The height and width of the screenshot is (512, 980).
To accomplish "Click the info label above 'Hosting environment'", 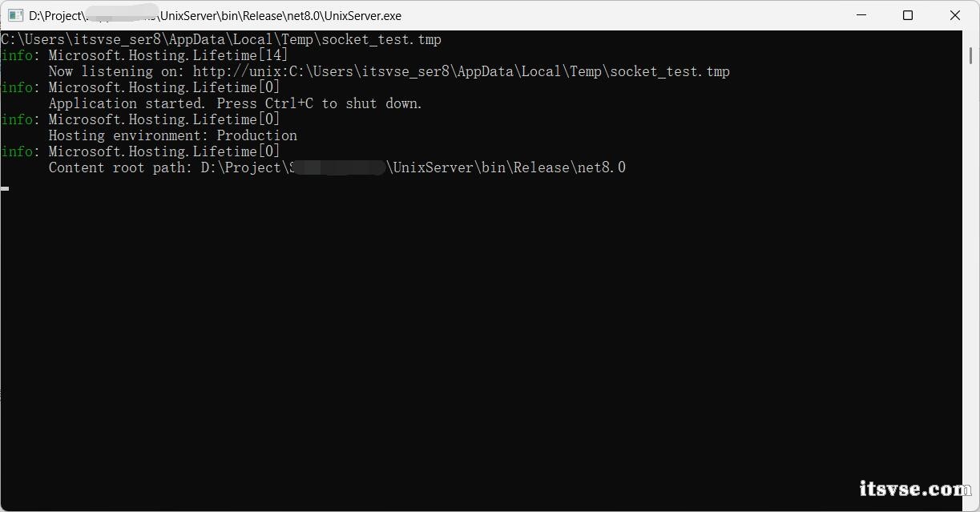I will [17, 119].
